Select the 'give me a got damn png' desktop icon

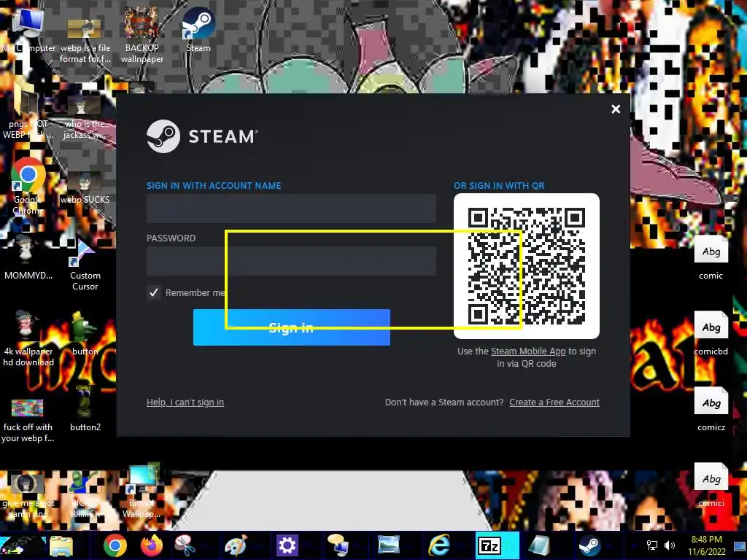point(28,495)
